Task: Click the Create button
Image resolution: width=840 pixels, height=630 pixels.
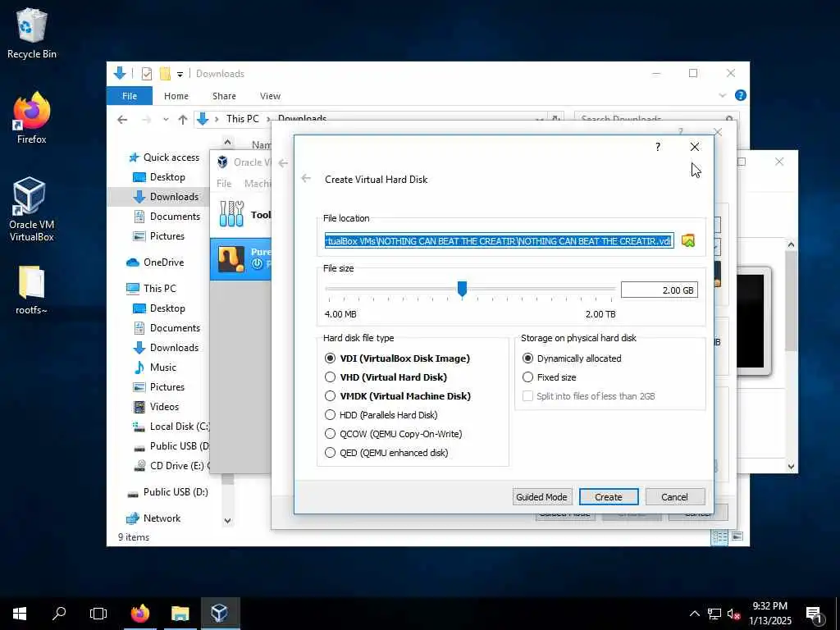Action: [x=609, y=497]
